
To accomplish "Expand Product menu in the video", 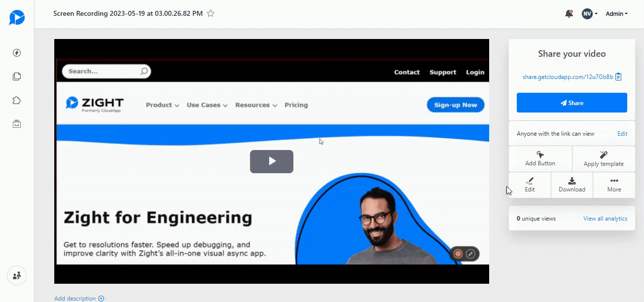I will [162, 105].
